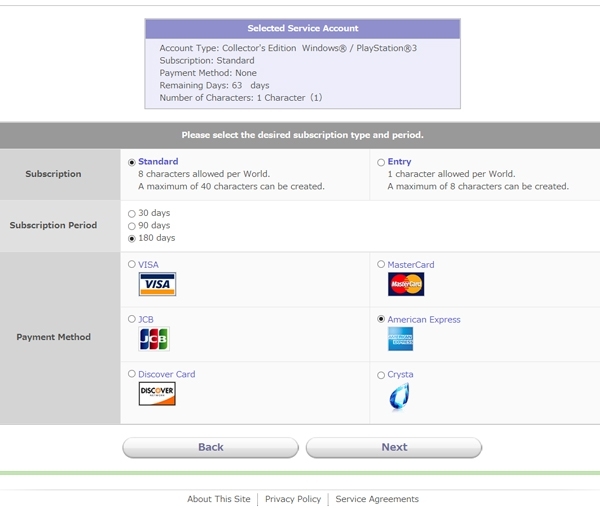Choose the 180 days subscription period
The width and height of the screenshot is (600, 508).
point(132,239)
